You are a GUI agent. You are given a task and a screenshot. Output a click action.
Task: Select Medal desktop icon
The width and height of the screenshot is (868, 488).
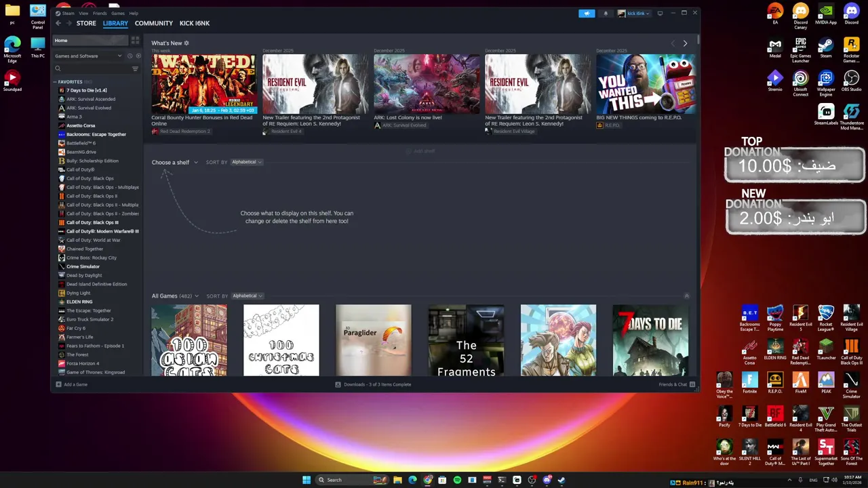click(775, 48)
